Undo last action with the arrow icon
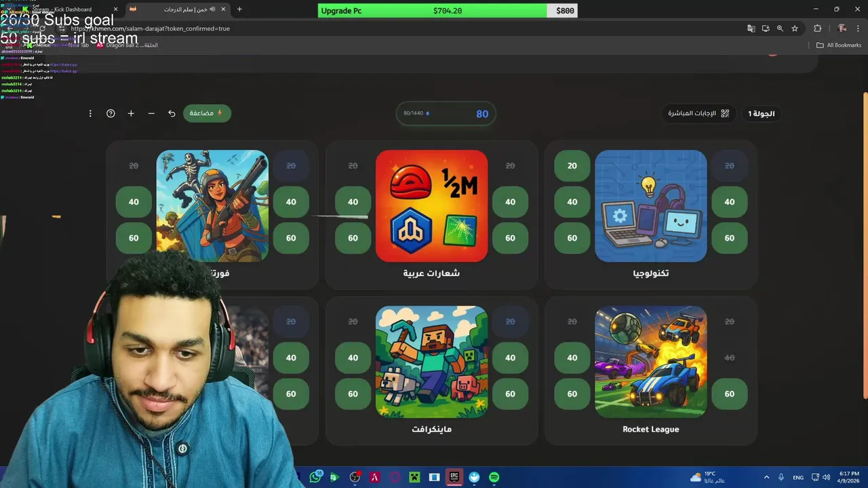Screen dimensions: 868x488 point(172,113)
